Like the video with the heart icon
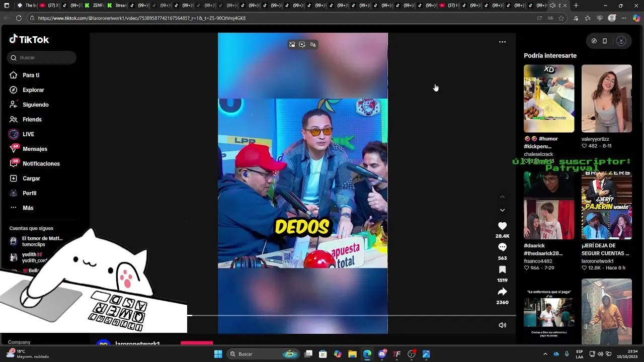Image resolution: width=644 pixels, height=362 pixels. tap(502, 226)
